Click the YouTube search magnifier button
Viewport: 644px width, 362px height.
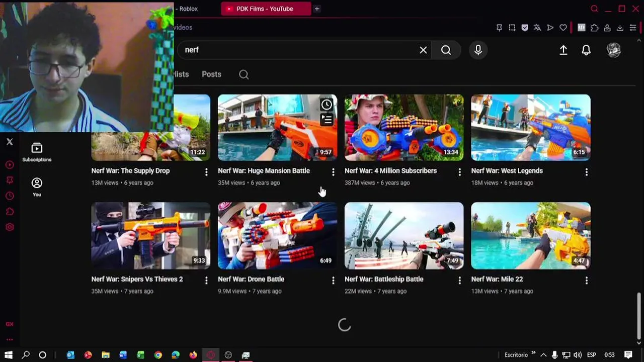point(446,50)
